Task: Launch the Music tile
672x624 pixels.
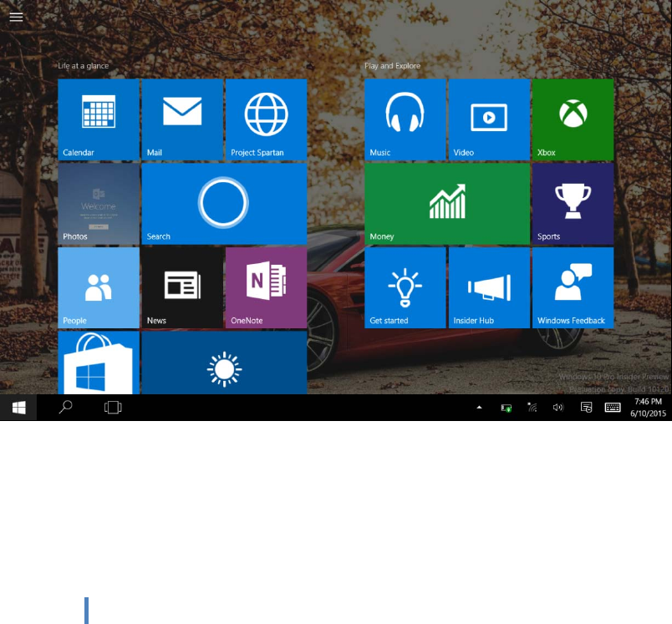Action: click(405, 119)
